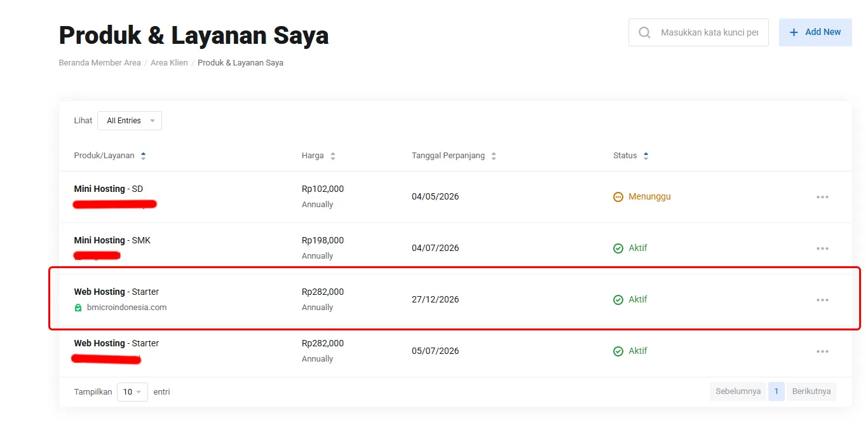Click the sort arrows on Harga column

pyautogui.click(x=333, y=156)
